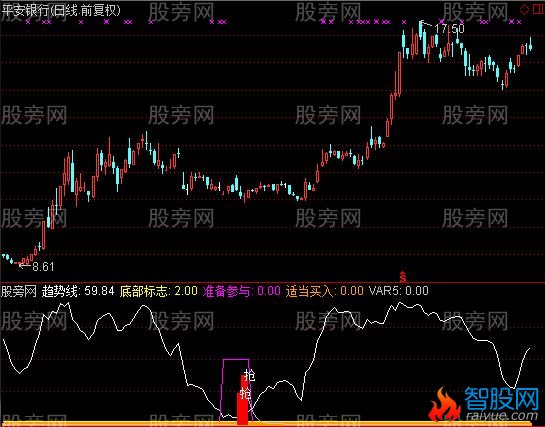
Task: Click the upper 抢 signal label
Action: (249, 376)
